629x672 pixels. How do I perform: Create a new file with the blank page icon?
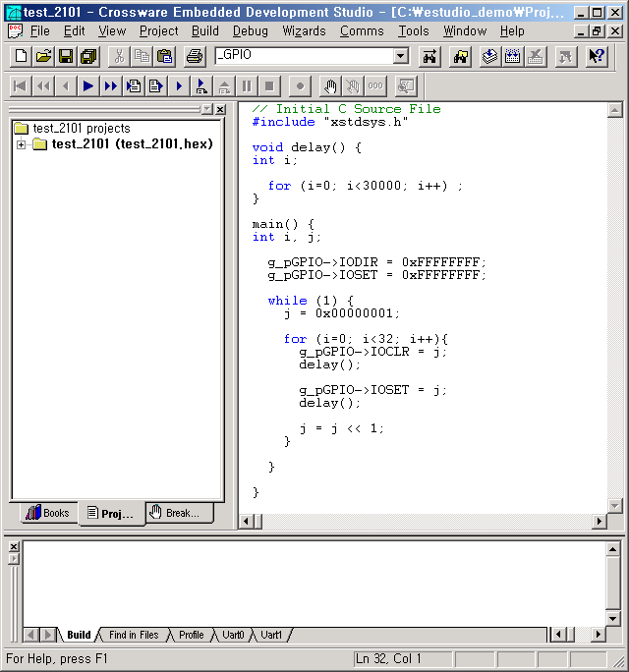point(21,56)
